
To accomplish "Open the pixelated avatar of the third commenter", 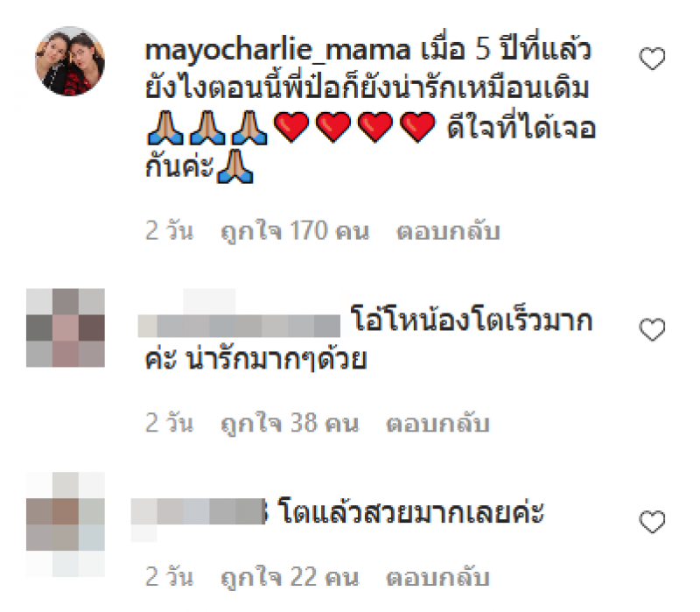I will coord(66,524).
